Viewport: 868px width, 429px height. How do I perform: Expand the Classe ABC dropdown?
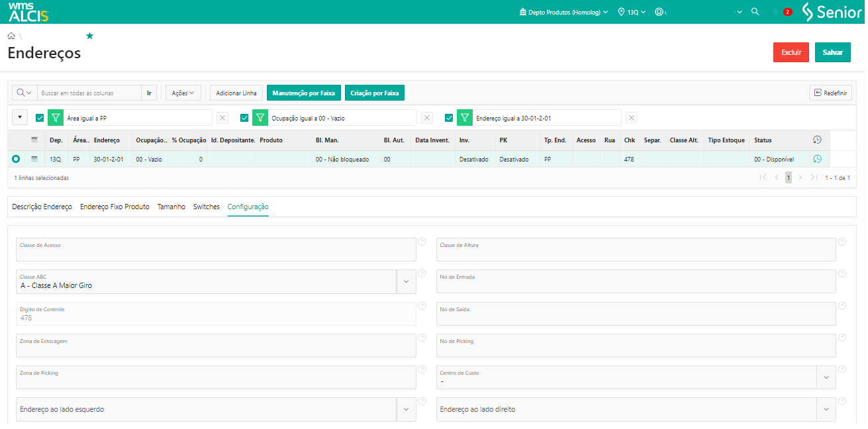(x=406, y=281)
